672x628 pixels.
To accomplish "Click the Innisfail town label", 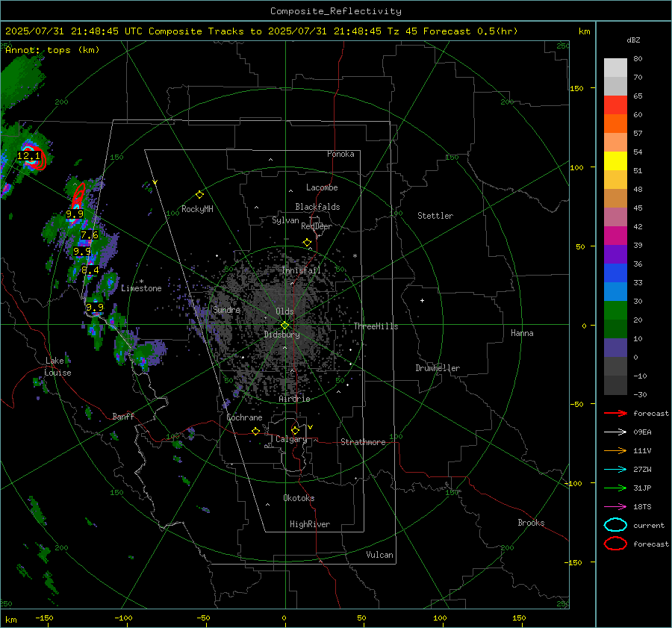I will click(x=301, y=270).
